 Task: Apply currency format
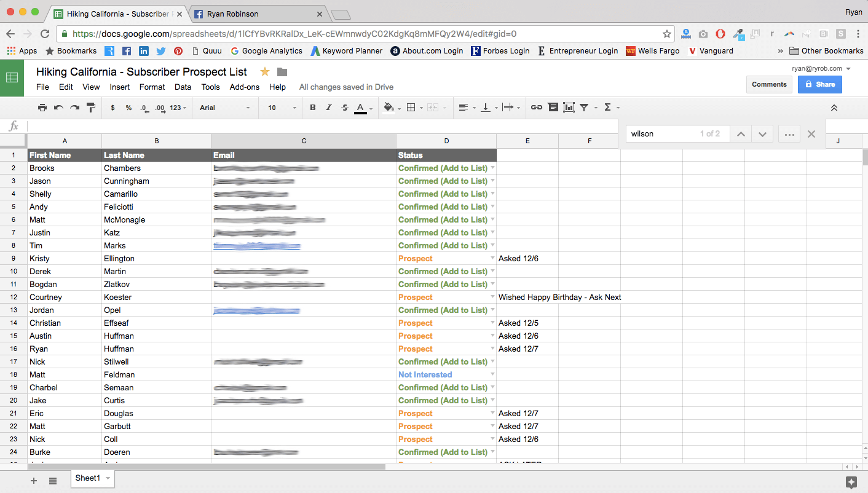(112, 107)
